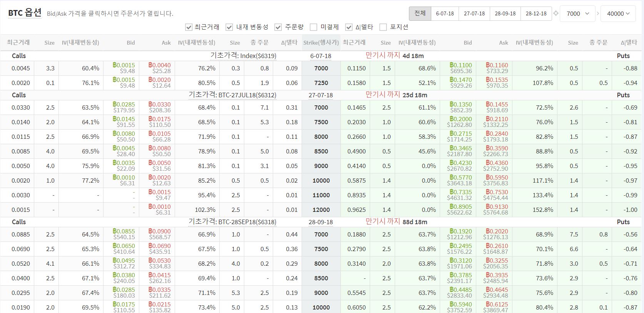This screenshot has height=313, width=644.
Task: Click call ask ₿0.0330 for 27-07-18 strike 7000
Action: [160, 105]
